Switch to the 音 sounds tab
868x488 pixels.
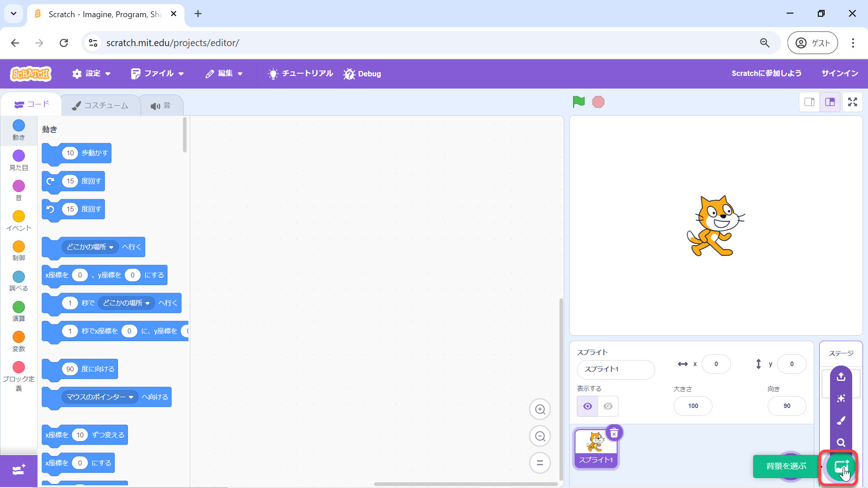[160, 106]
